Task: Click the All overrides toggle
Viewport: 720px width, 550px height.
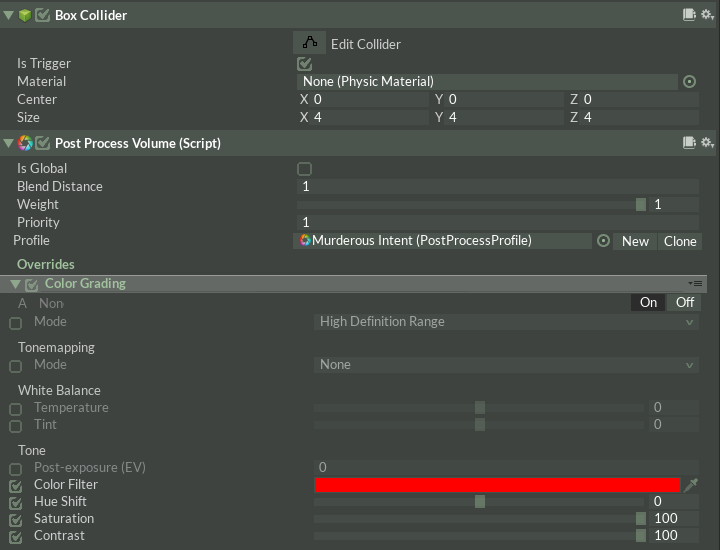Action: 22,303
